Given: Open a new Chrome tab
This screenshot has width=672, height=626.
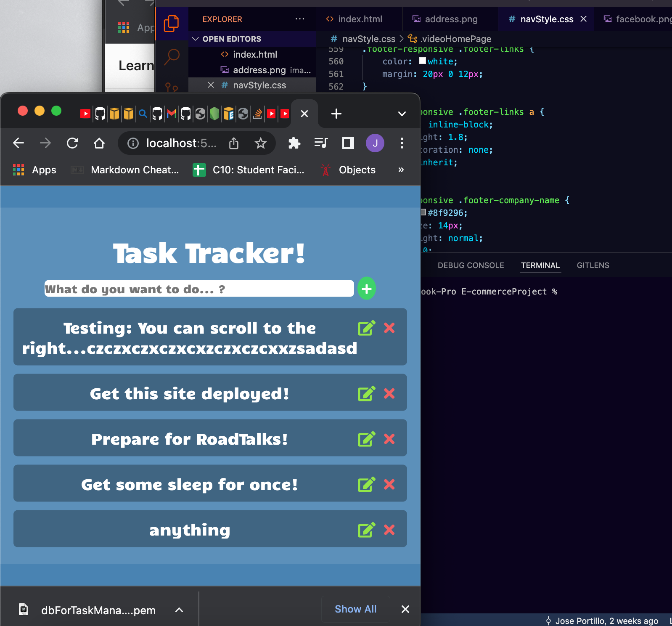Looking at the screenshot, I should (x=336, y=114).
